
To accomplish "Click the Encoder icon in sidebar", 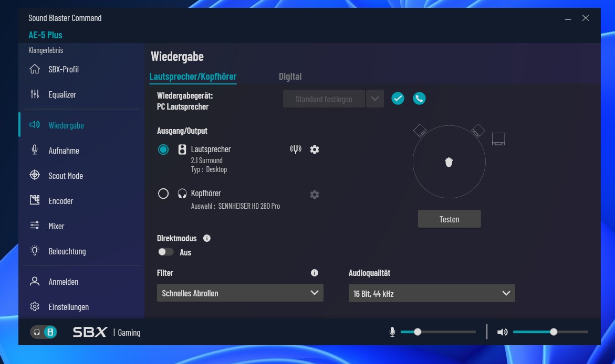I will coord(35,200).
